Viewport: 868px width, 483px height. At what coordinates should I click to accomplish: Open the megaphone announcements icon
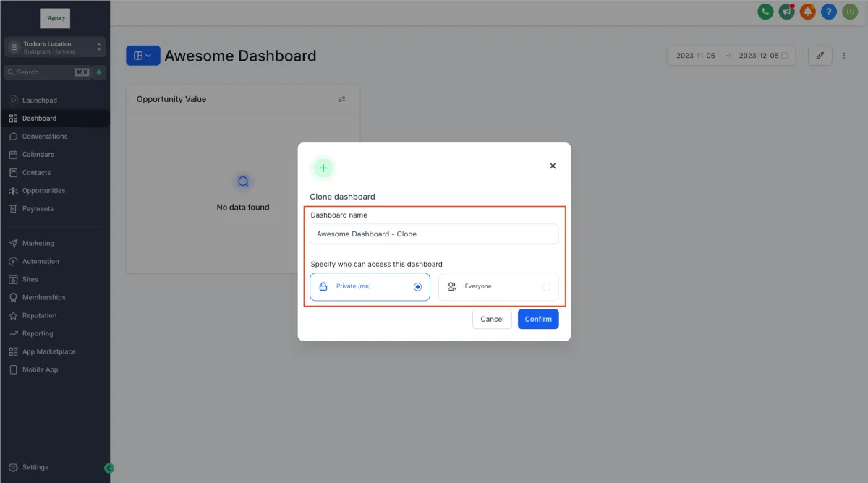tap(786, 12)
